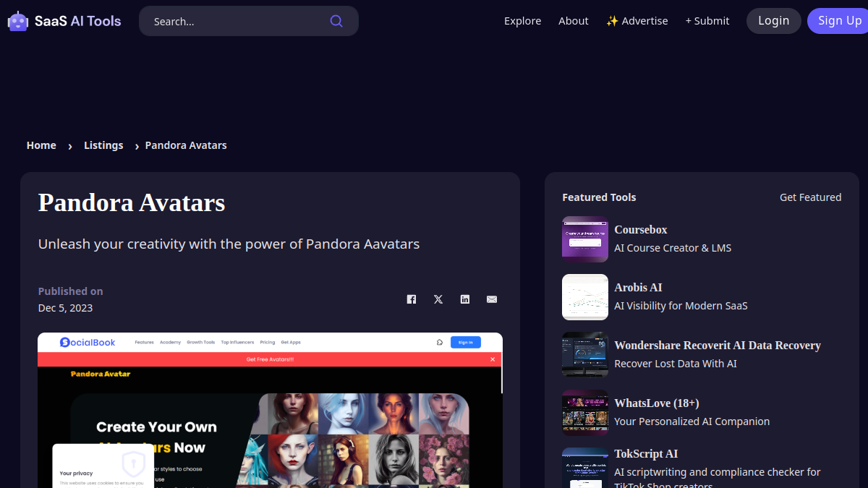Open the TokScript AI thumbnail
Screen dimensions: 868x488
[585, 468]
